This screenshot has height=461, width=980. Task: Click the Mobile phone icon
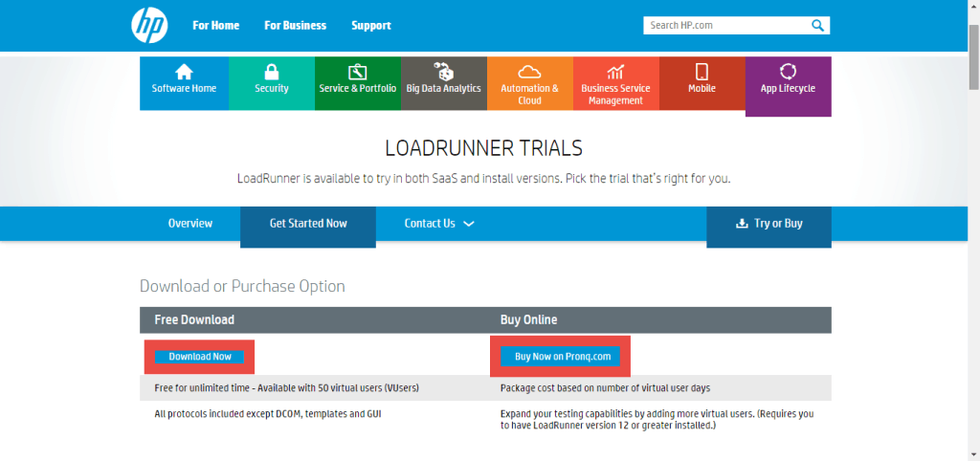tap(702, 71)
